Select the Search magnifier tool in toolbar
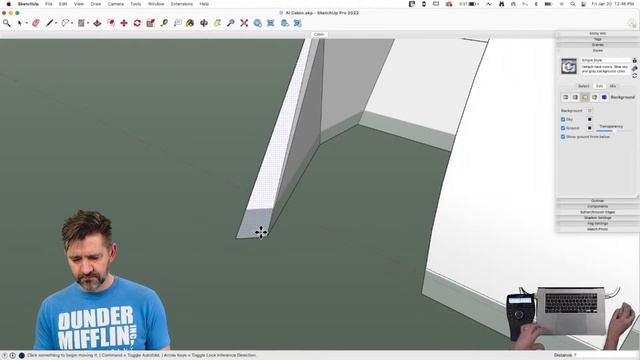This screenshot has height=360, width=640. [x=7, y=23]
